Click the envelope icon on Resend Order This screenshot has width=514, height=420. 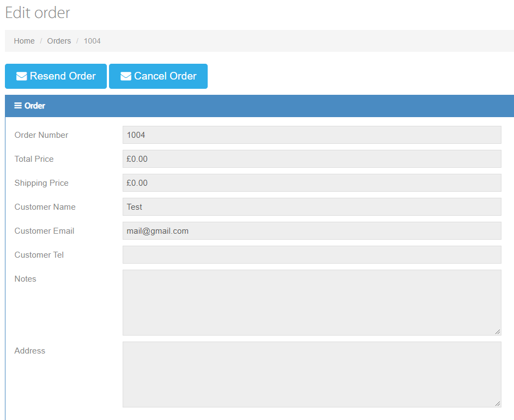22,76
